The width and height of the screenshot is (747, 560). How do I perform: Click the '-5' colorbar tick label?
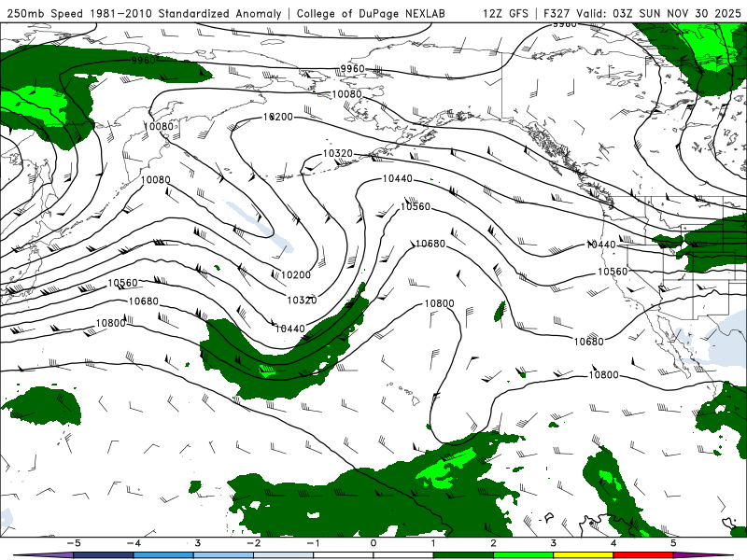[x=73, y=543]
